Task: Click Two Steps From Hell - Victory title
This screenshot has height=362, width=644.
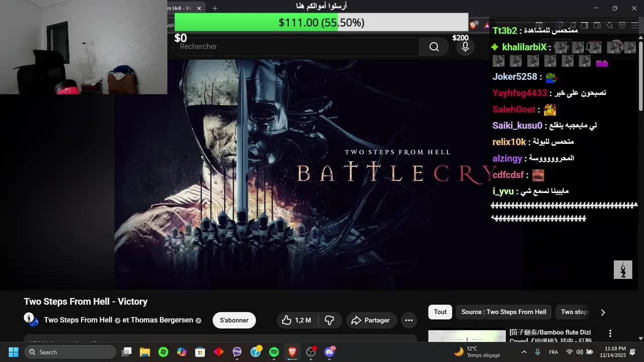Action: 86,302
